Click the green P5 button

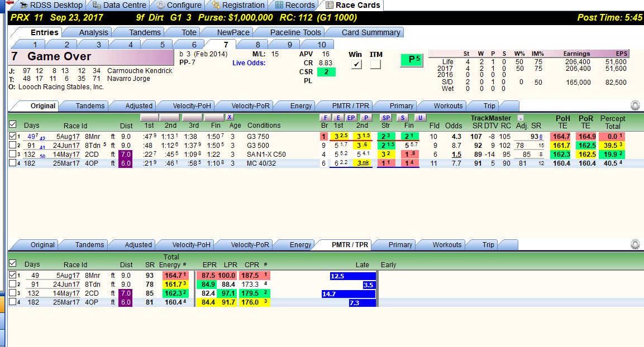pyautogui.click(x=412, y=60)
